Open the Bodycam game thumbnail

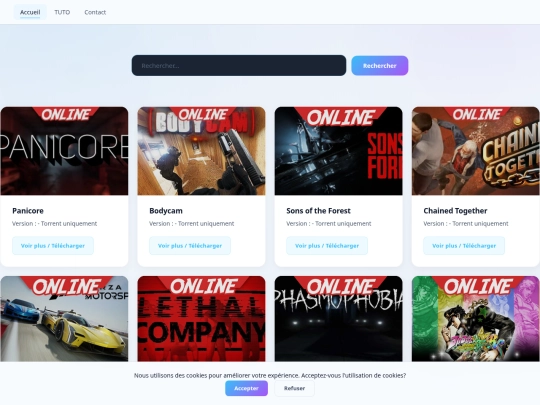click(x=201, y=151)
